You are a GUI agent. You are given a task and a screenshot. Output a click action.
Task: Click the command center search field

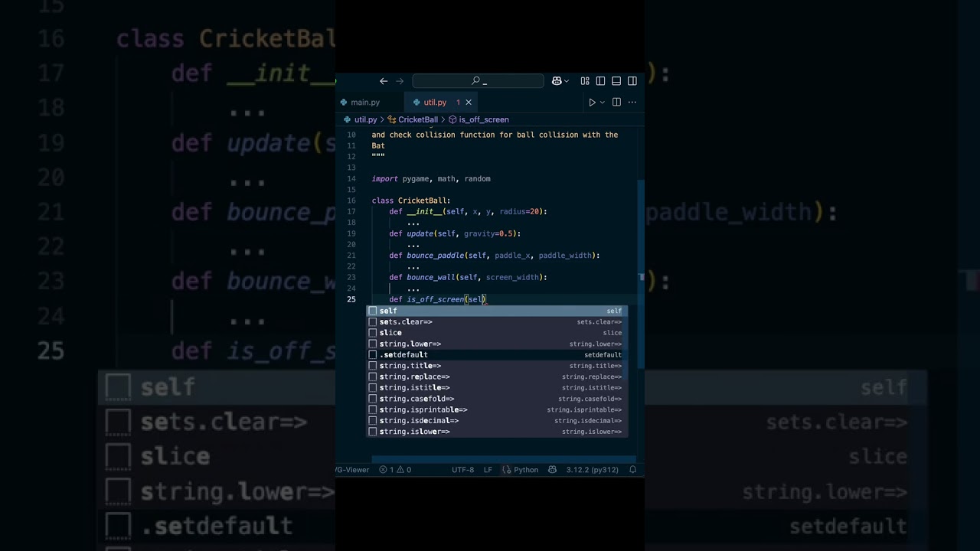click(478, 81)
